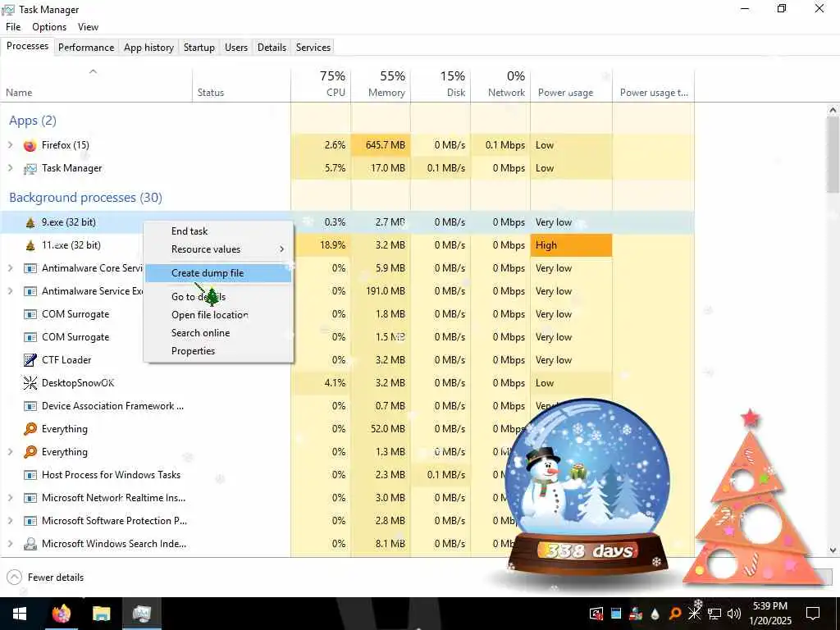Sort by the CPU column header

321,84
